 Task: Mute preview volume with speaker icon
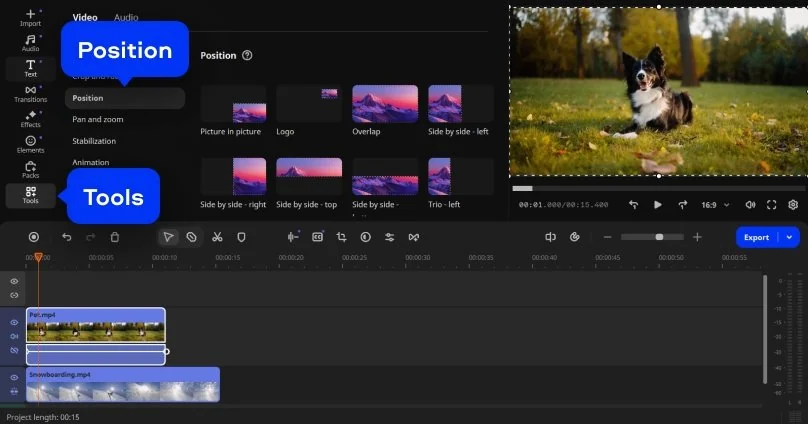(748, 204)
